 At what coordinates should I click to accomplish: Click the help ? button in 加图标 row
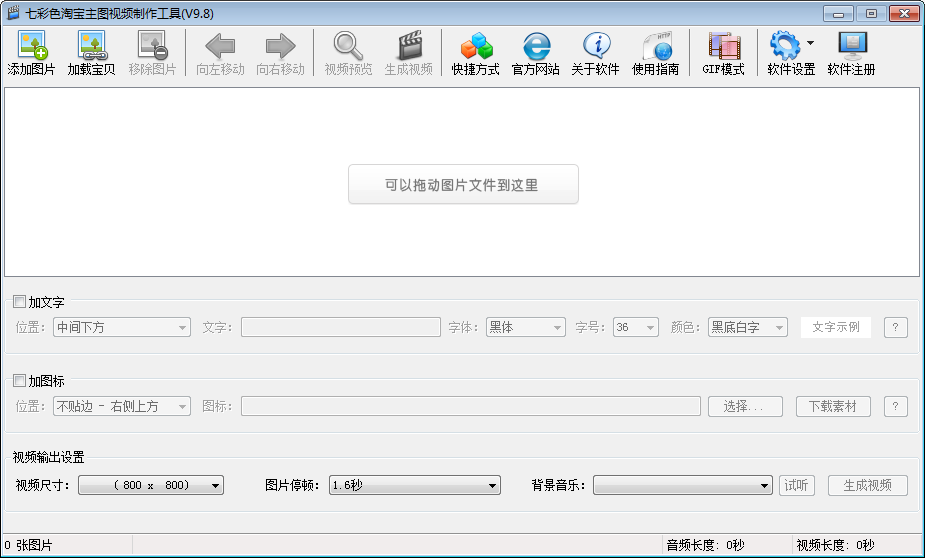(896, 406)
